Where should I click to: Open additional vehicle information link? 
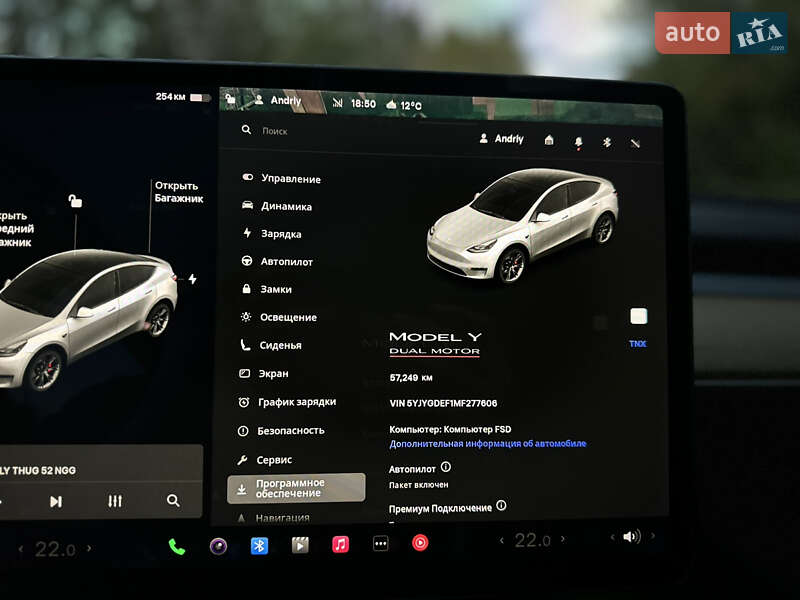point(487,444)
